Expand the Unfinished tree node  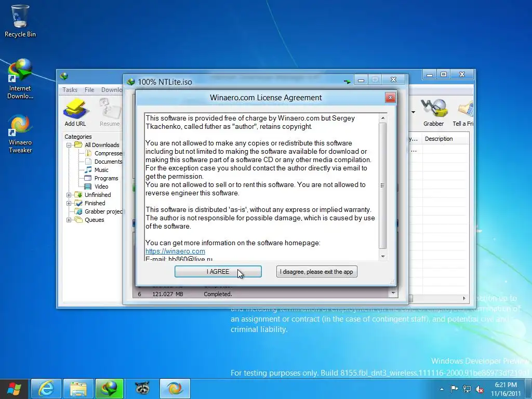click(x=69, y=195)
